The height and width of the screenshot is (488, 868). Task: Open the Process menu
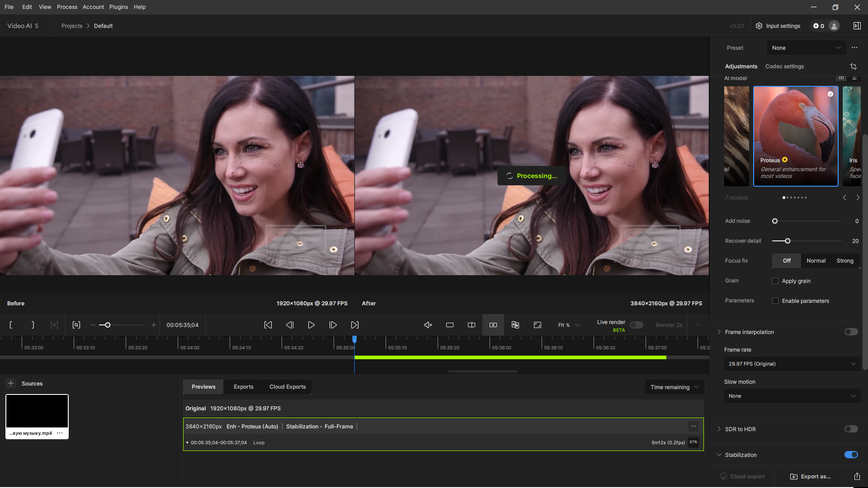(x=67, y=7)
